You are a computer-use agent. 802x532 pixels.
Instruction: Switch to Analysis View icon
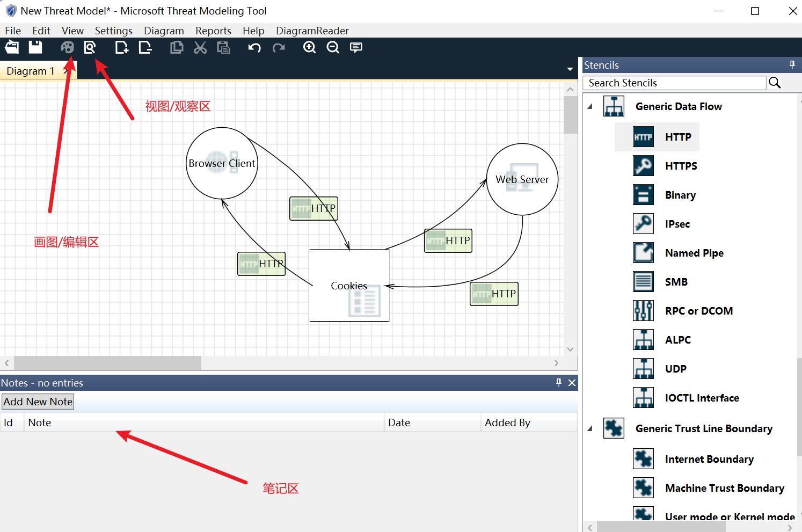(90, 47)
